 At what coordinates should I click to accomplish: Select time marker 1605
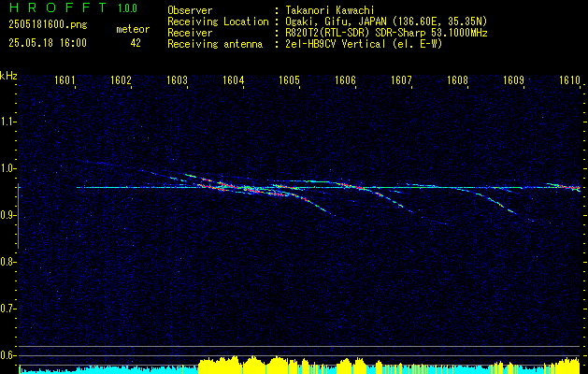click(290, 79)
